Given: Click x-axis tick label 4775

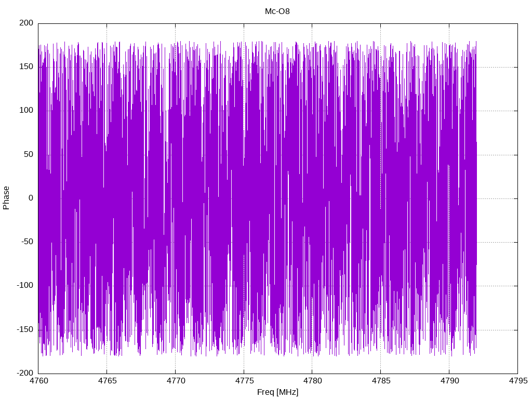Looking at the screenshot, I should pyautogui.click(x=244, y=381).
